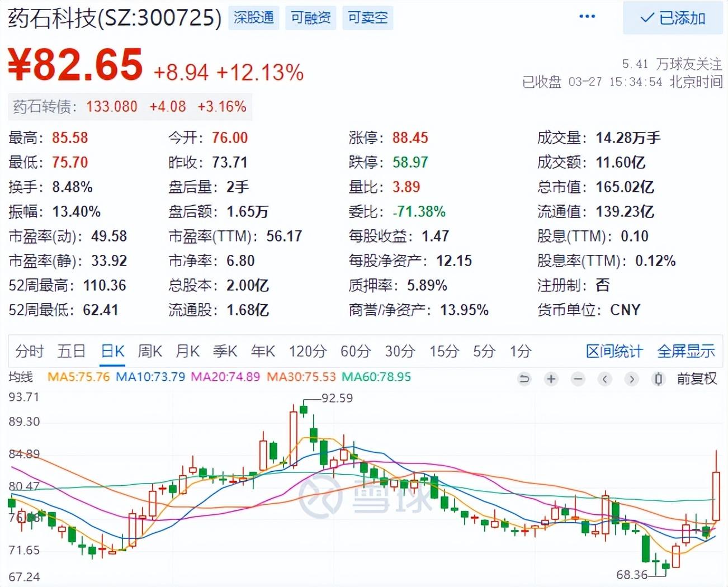Select the 15分 chart tab

point(444,351)
